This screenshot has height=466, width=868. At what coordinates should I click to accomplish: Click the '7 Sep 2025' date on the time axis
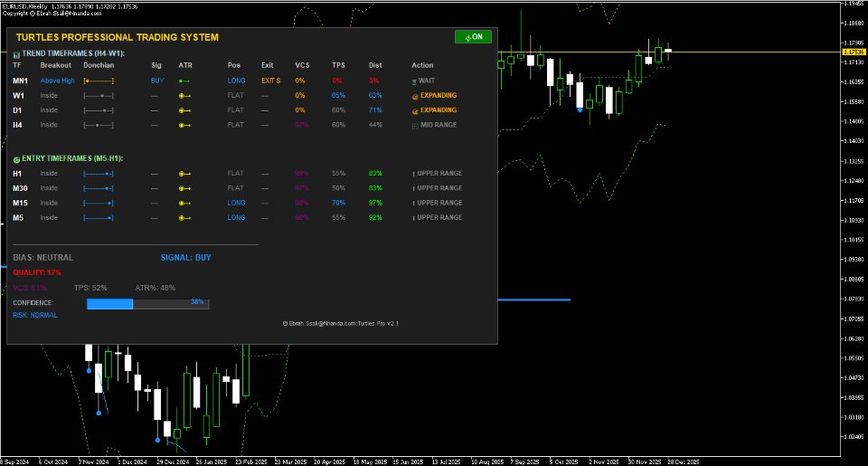coord(524,462)
